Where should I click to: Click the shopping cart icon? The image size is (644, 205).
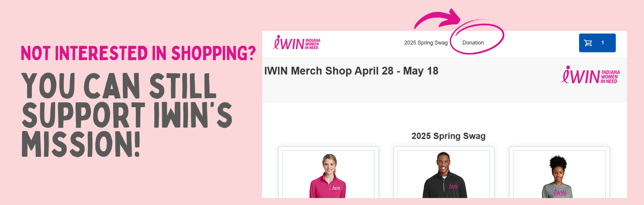click(x=588, y=43)
